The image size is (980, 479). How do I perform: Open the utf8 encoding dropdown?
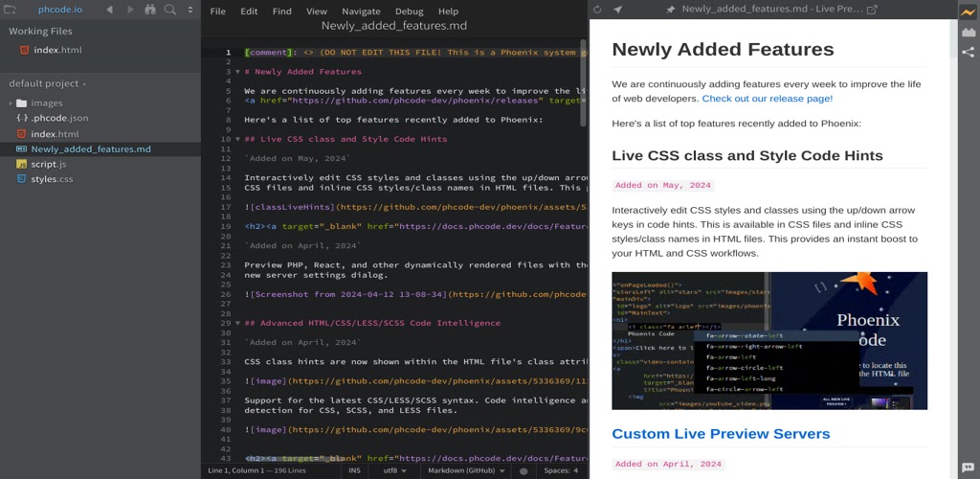point(393,470)
